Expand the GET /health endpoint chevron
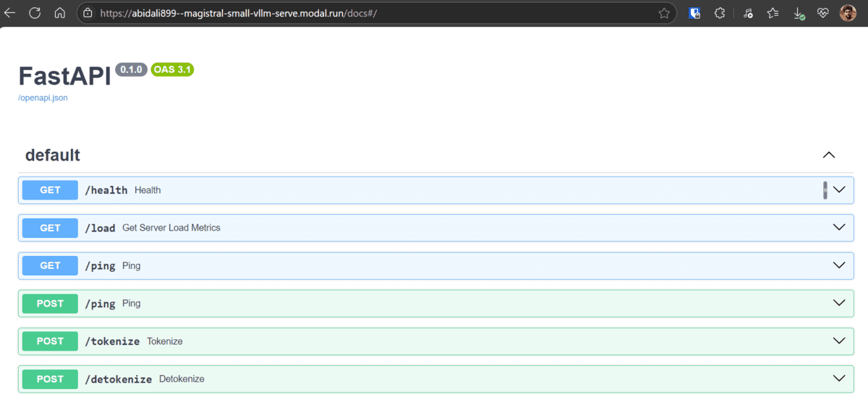868x402 pixels. [x=839, y=189]
